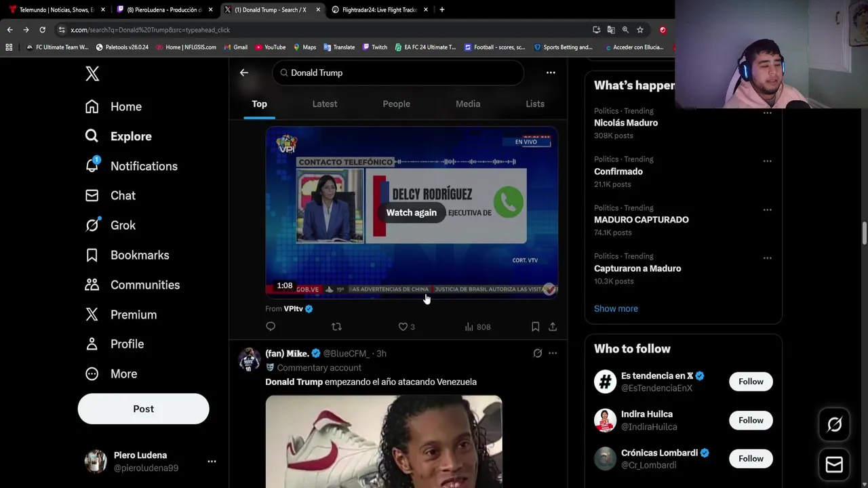Bookmark this page with star icon

(x=640, y=30)
